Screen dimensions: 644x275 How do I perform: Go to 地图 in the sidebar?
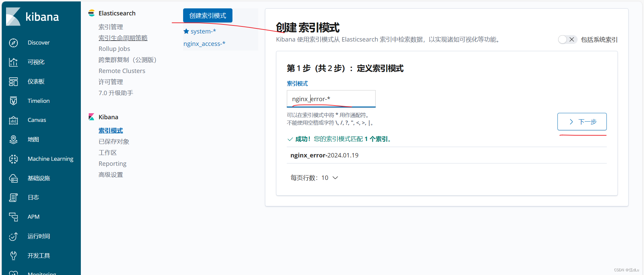pyautogui.click(x=33, y=139)
